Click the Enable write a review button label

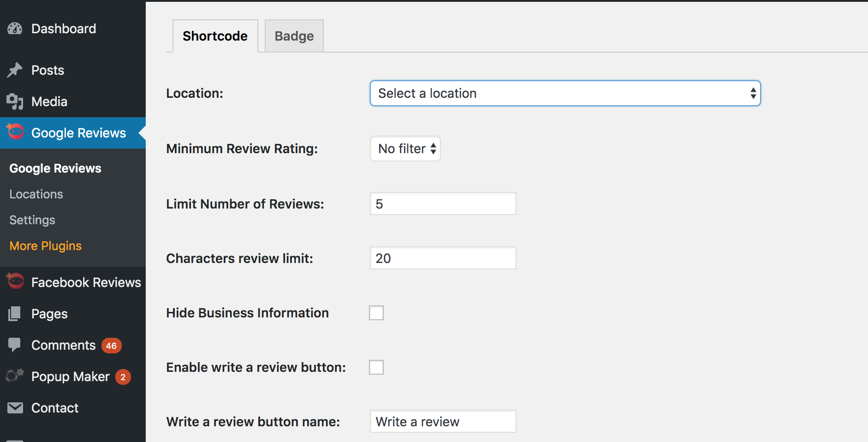(256, 367)
